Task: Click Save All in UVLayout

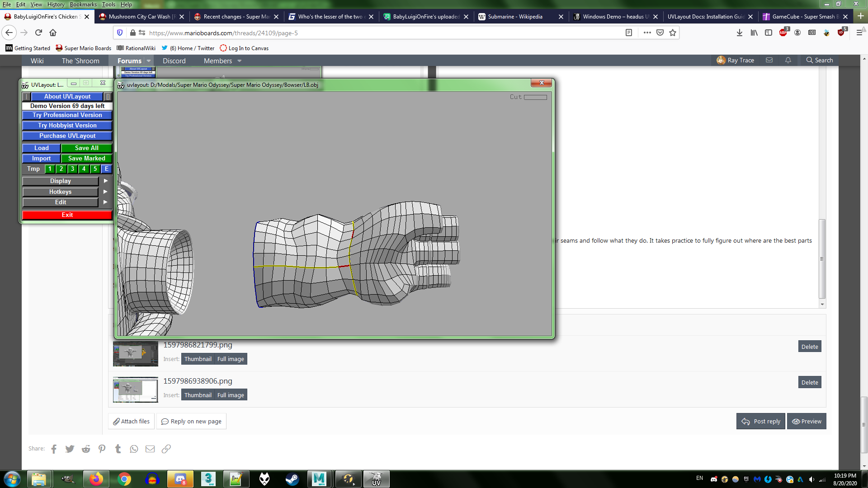Action: click(87, 148)
